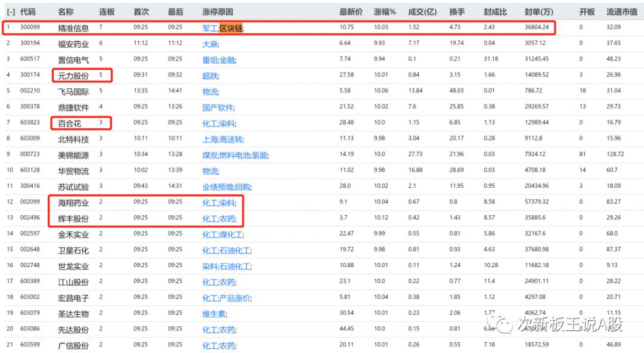Select stock name 海翔药业
The height and width of the screenshot is (353, 644).
73,203
